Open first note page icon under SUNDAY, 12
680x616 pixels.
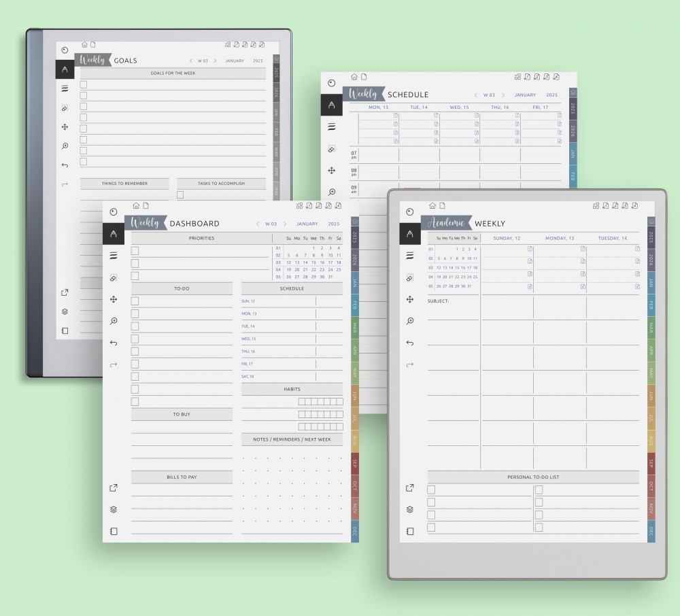point(530,249)
